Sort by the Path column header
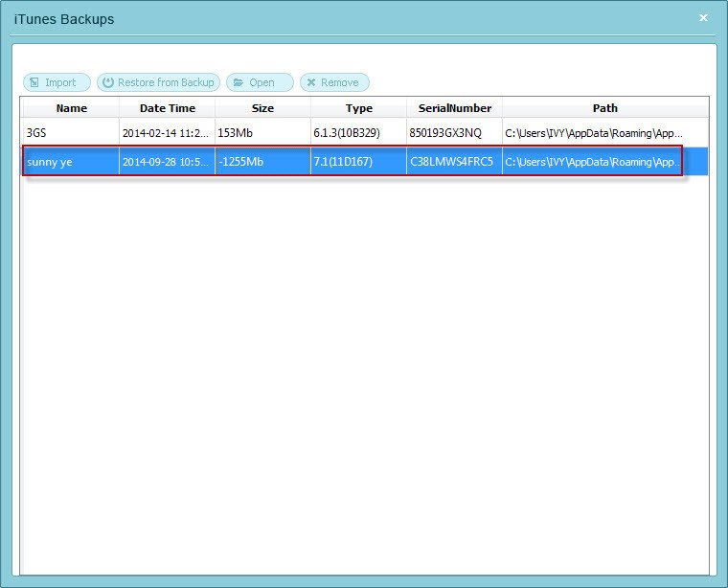 (x=605, y=108)
